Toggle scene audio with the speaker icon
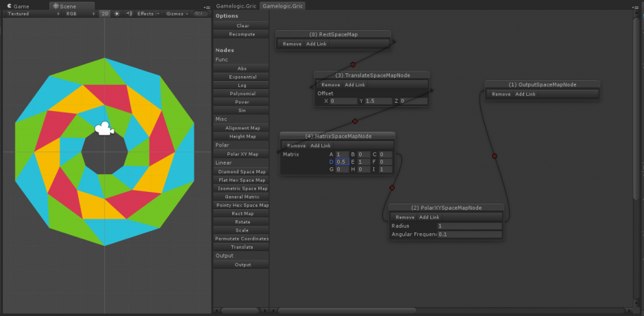644x316 pixels. click(129, 14)
